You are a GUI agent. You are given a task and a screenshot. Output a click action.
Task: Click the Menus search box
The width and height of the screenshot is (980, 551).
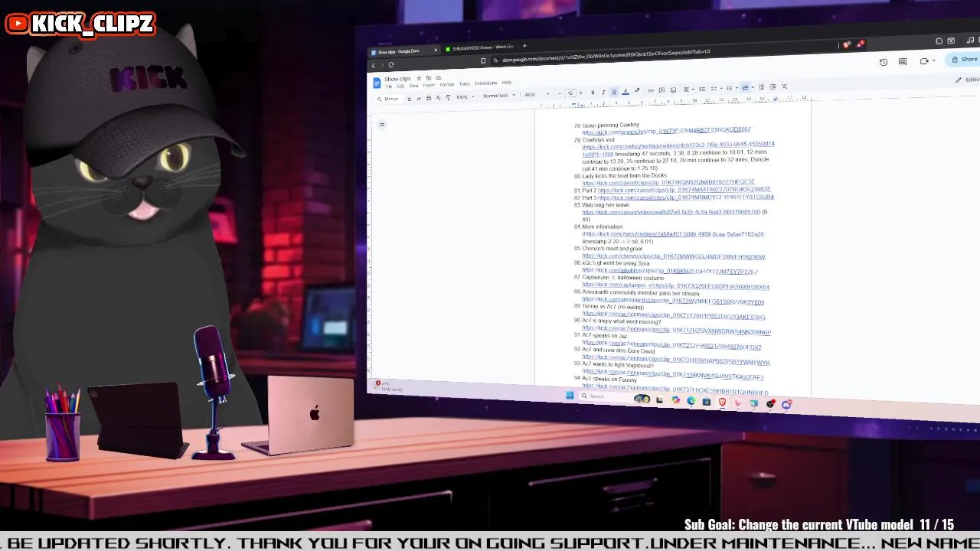(x=388, y=99)
